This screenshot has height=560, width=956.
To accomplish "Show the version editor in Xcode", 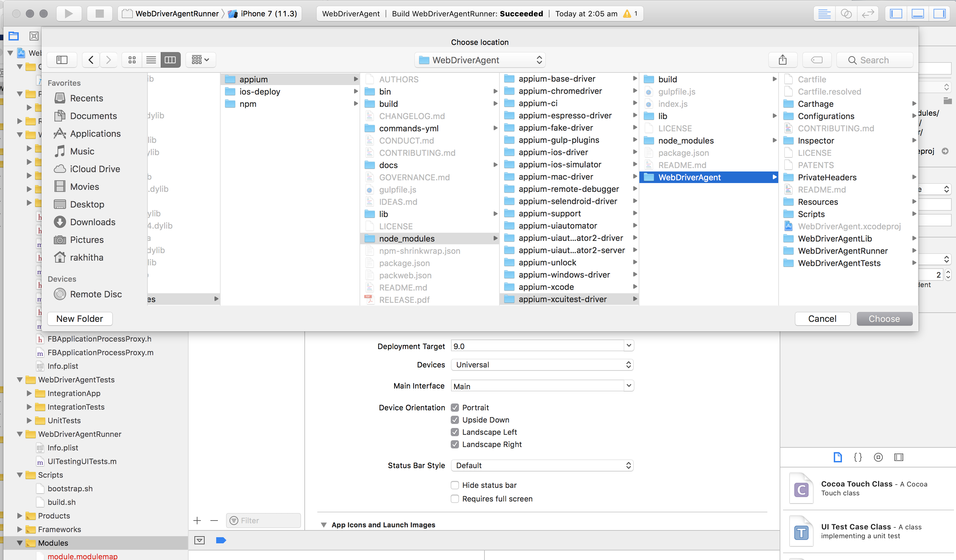I will [x=868, y=14].
